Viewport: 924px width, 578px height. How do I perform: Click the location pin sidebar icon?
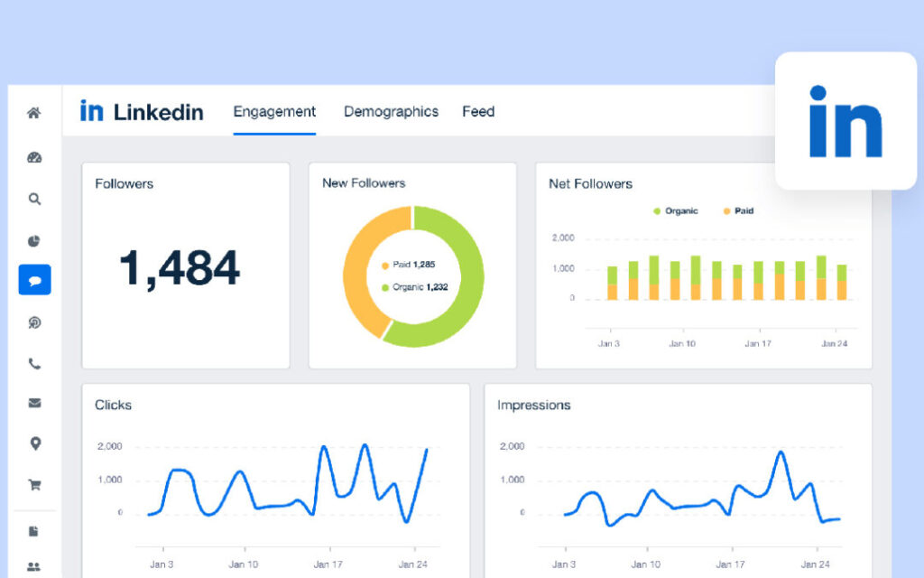[34, 443]
